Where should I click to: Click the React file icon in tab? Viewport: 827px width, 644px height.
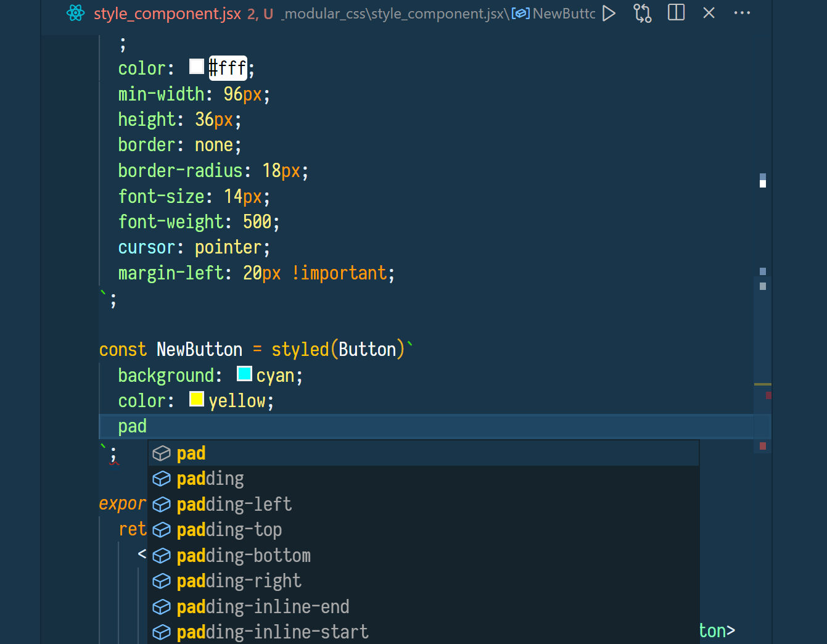click(76, 13)
